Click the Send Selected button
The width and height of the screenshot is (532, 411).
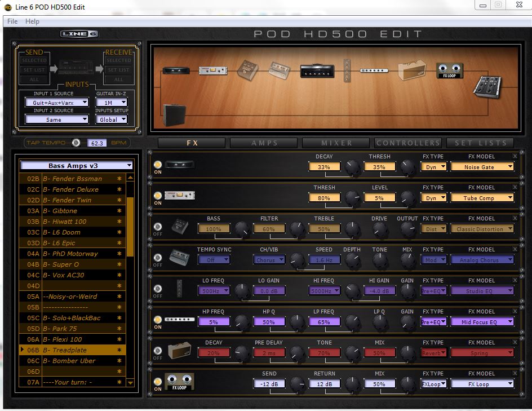34,60
